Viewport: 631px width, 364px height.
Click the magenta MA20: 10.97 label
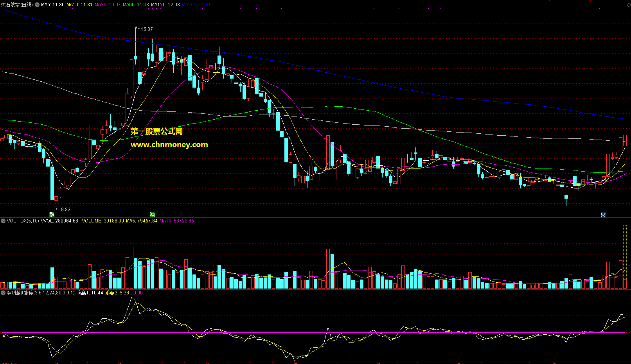click(108, 5)
